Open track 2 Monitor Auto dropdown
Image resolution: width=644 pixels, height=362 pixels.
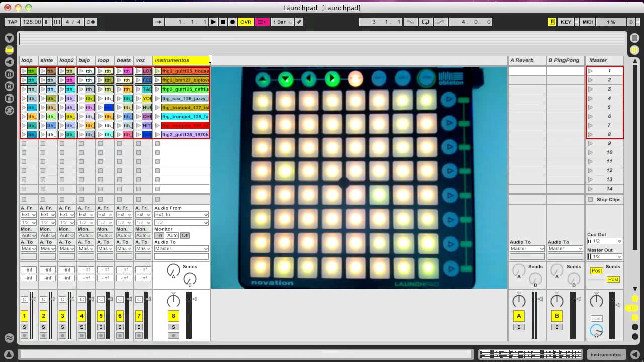(x=47, y=236)
